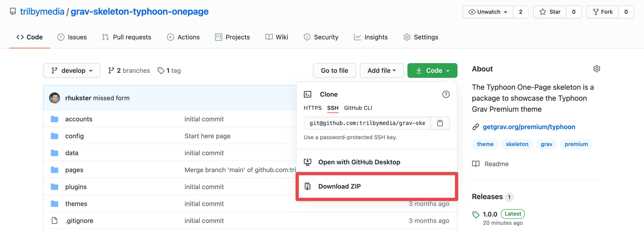
Task: Click rhukster's avatar image
Action: tap(54, 98)
